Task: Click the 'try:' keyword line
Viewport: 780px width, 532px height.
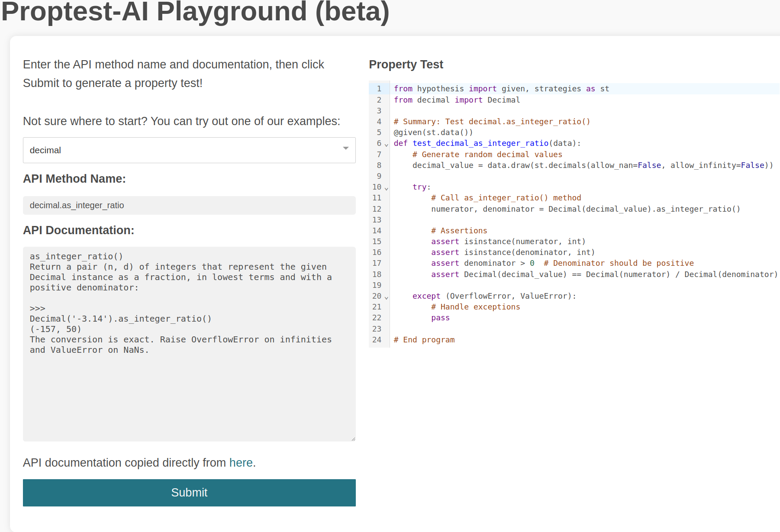Action: tap(422, 187)
